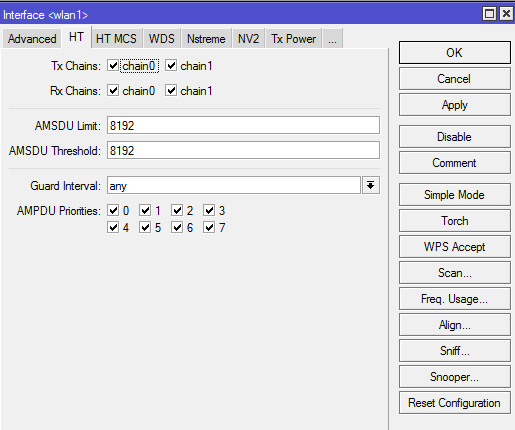Show more tabs via the ellipsis tab
Viewport: 515px width, 430px height.
(x=332, y=39)
